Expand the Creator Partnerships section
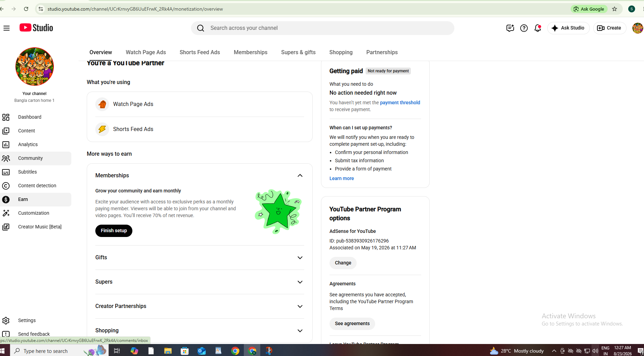Viewport: 644px width, 356px height. coord(300,306)
